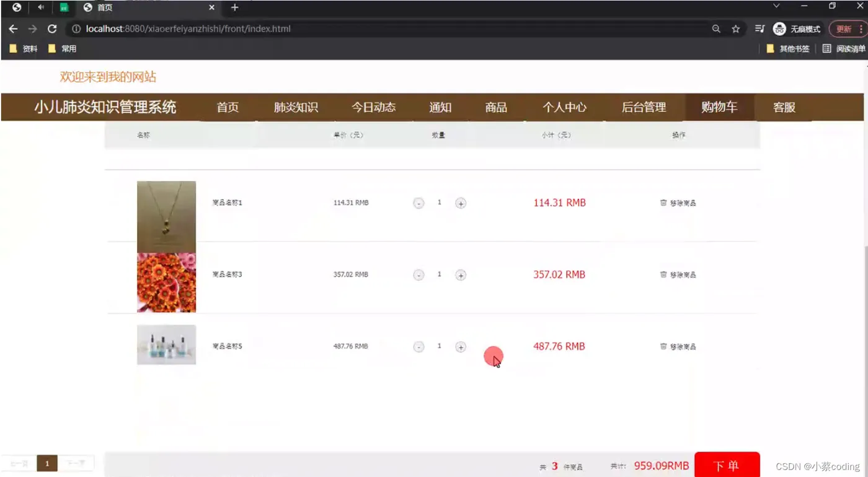868x477 pixels.
Task: Click the small unit price 114.31 RMB
Action: pyautogui.click(x=351, y=203)
